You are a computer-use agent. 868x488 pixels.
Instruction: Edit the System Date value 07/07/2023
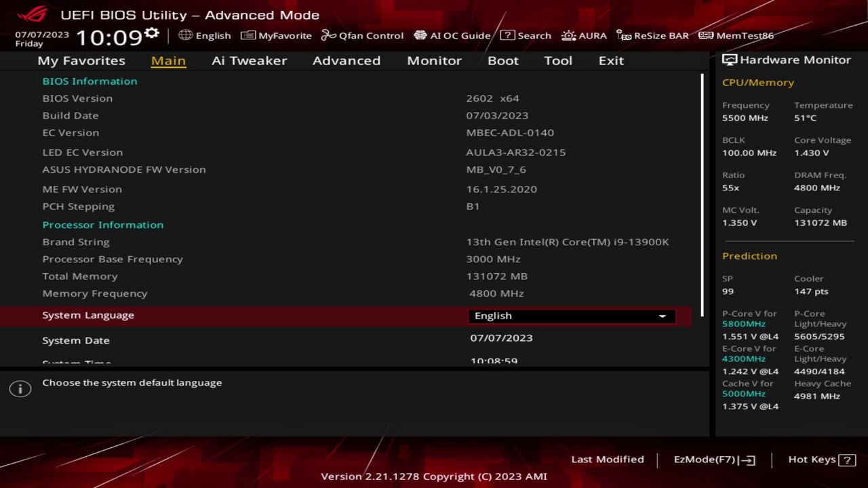point(502,338)
